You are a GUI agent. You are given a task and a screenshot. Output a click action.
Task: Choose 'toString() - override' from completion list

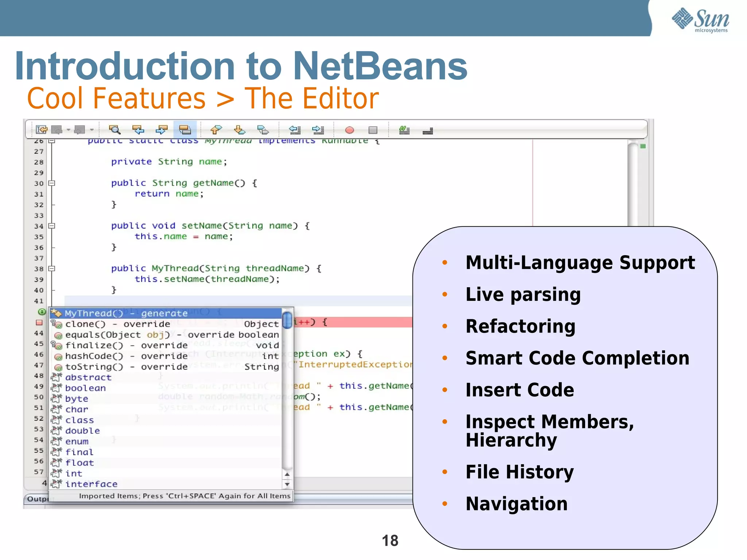coord(126,366)
